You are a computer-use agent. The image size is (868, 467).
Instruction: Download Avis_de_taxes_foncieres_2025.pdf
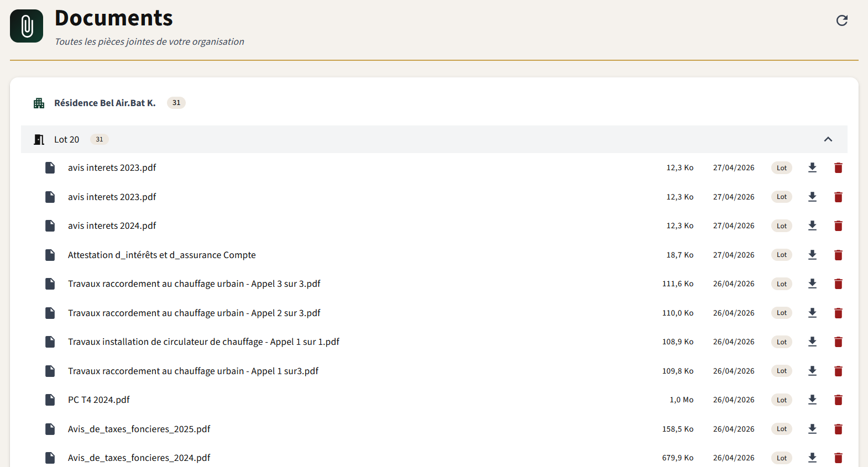point(812,429)
